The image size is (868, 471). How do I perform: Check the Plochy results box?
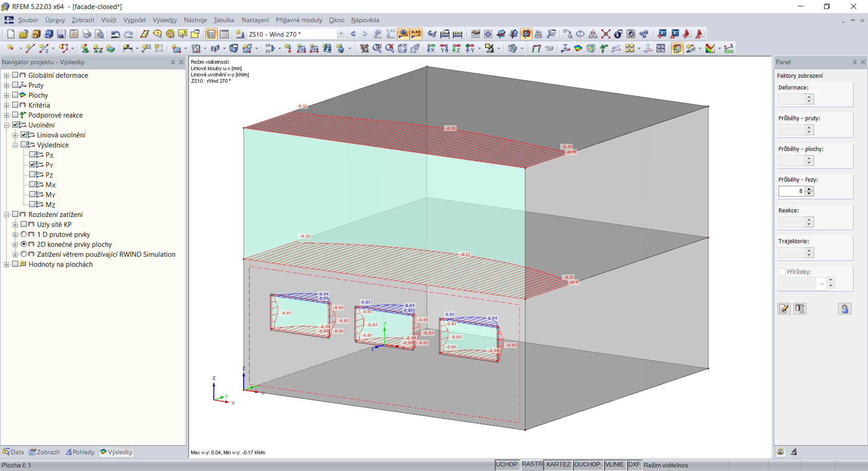pyautogui.click(x=15, y=95)
